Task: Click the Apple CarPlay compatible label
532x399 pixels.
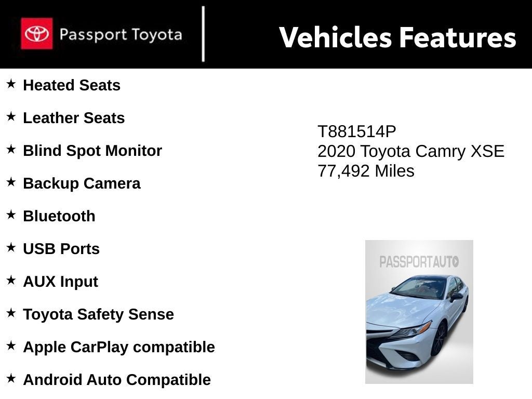Action: pos(118,347)
